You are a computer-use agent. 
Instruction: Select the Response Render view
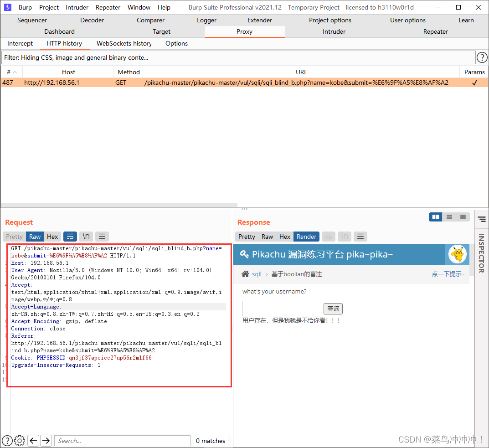307,237
